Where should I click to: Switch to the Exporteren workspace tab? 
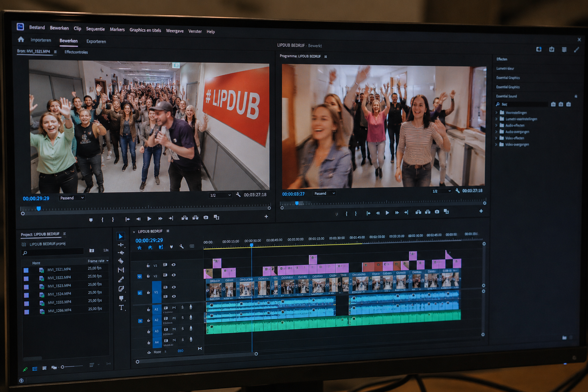[96, 41]
